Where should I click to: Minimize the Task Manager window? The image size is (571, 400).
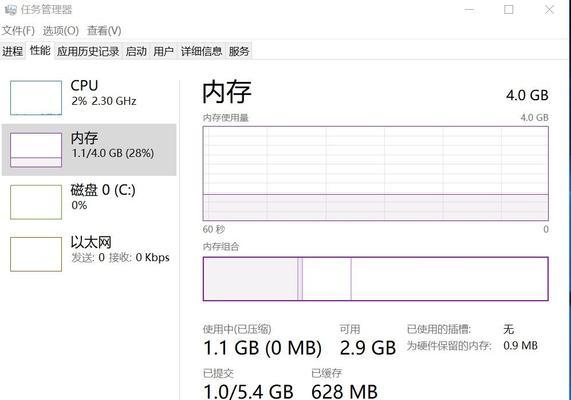[x=469, y=9]
